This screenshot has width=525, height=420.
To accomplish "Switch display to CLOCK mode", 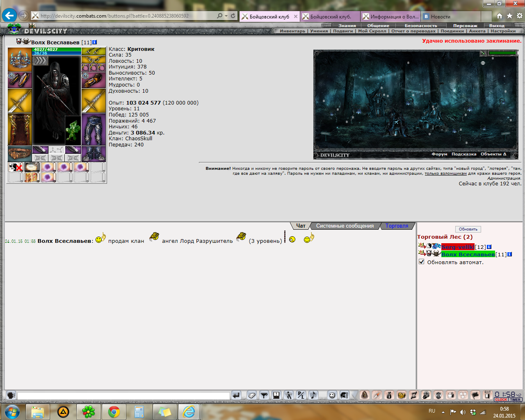I will point(501,399).
